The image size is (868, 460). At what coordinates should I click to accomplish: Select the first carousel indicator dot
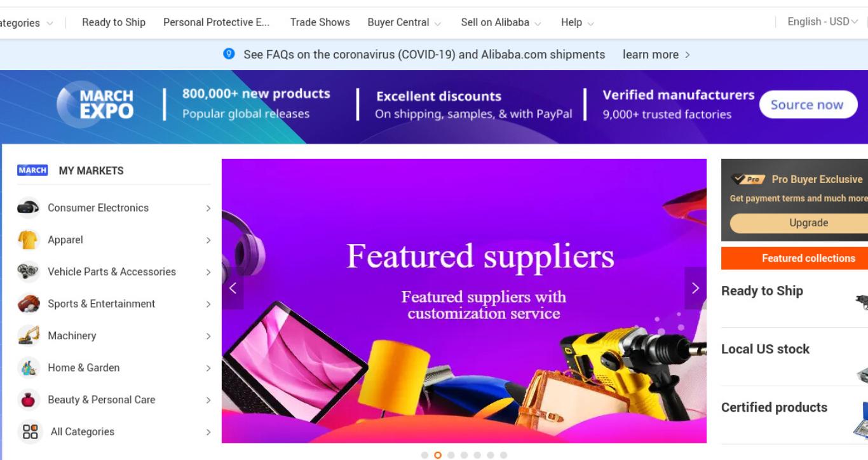click(424, 455)
